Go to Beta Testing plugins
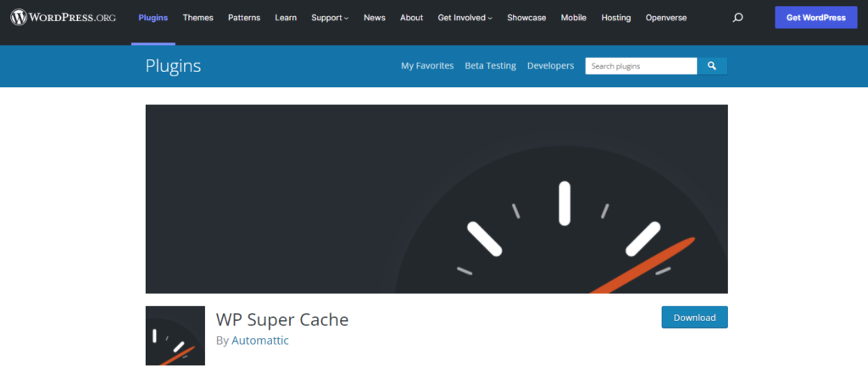The height and width of the screenshot is (371, 868). pos(491,66)
